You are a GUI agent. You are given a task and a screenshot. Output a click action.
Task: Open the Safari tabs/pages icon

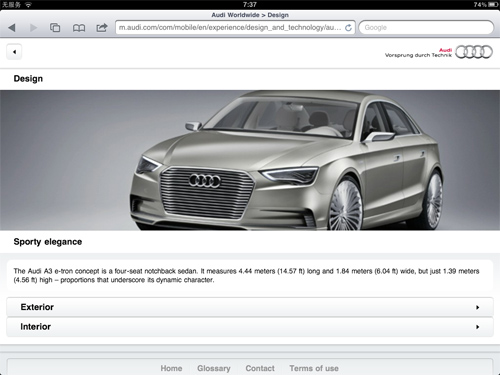pyautogui.click(x=55, y=28)
